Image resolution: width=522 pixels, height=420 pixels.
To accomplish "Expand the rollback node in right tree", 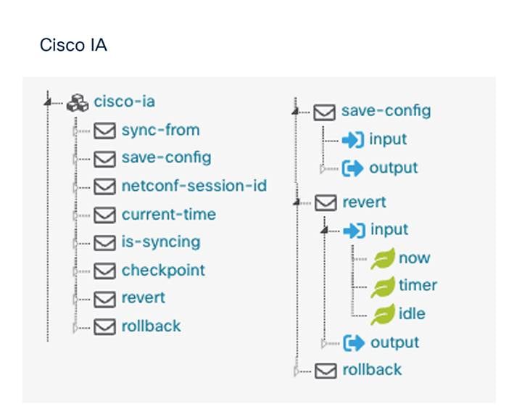I will [297, 371].
